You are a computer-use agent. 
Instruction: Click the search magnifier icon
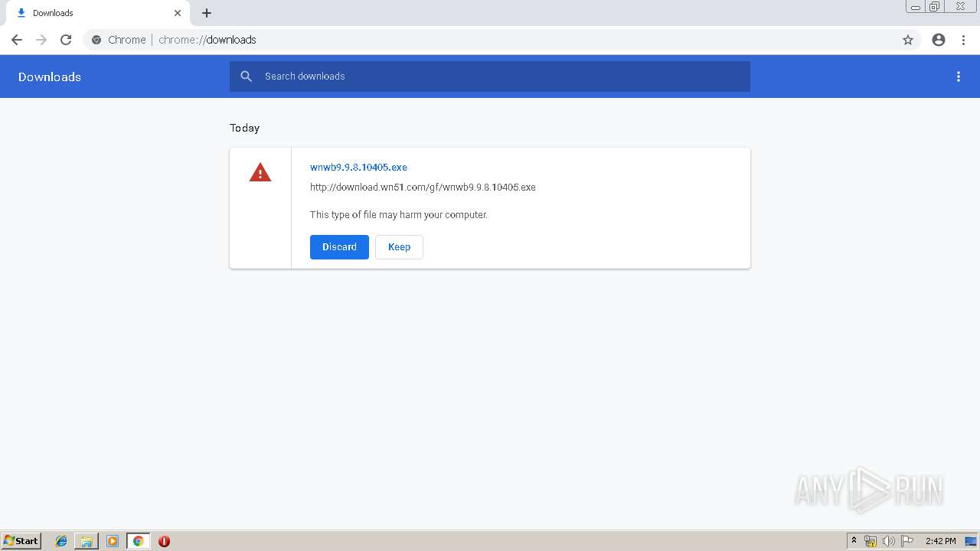(246, 77)
